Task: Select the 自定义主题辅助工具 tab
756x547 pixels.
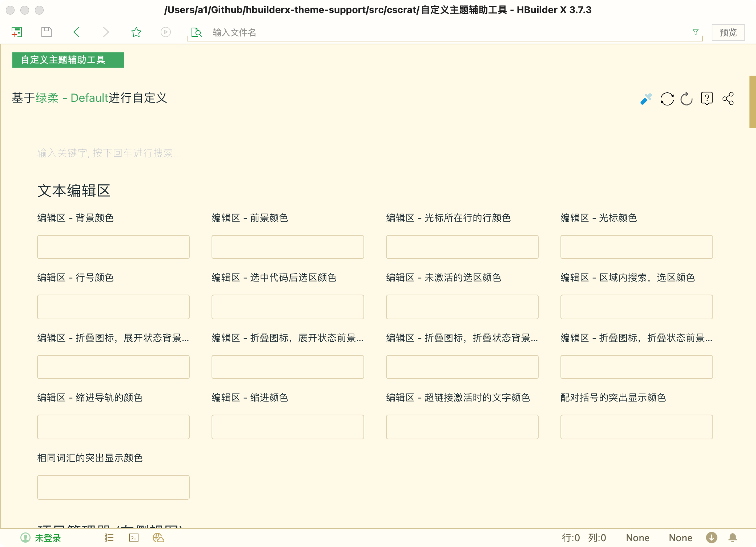Action: [x=68, y=60]
